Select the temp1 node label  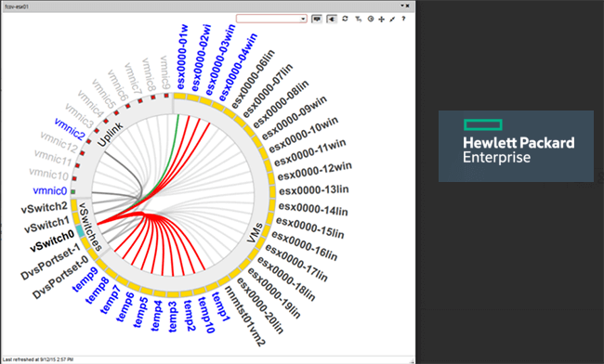coord(221,306)
